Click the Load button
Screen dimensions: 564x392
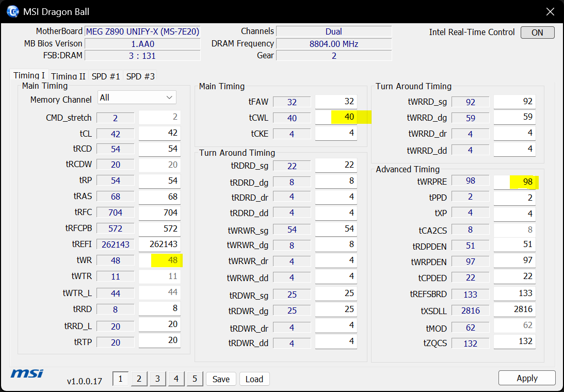[x=254, y=379]
